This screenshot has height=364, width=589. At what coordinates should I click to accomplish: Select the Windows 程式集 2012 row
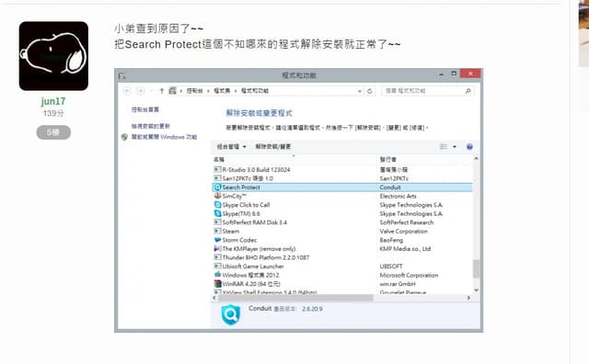click(x=342, y=275)
